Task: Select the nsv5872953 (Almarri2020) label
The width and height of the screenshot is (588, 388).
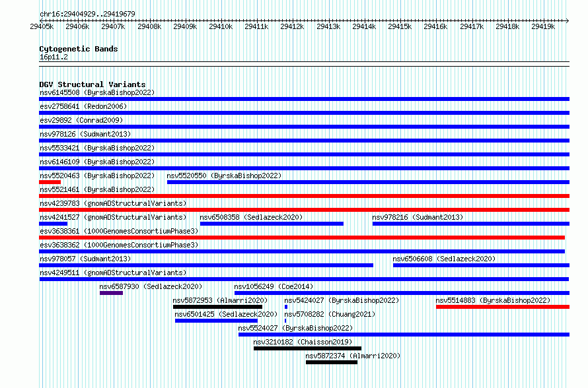Action: click(x=220, y=300)
